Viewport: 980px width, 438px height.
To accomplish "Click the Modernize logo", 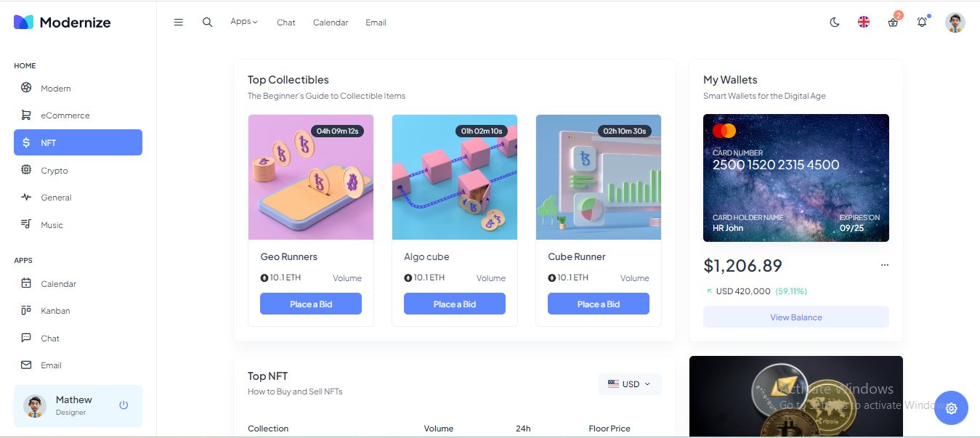I will point(62,22).
